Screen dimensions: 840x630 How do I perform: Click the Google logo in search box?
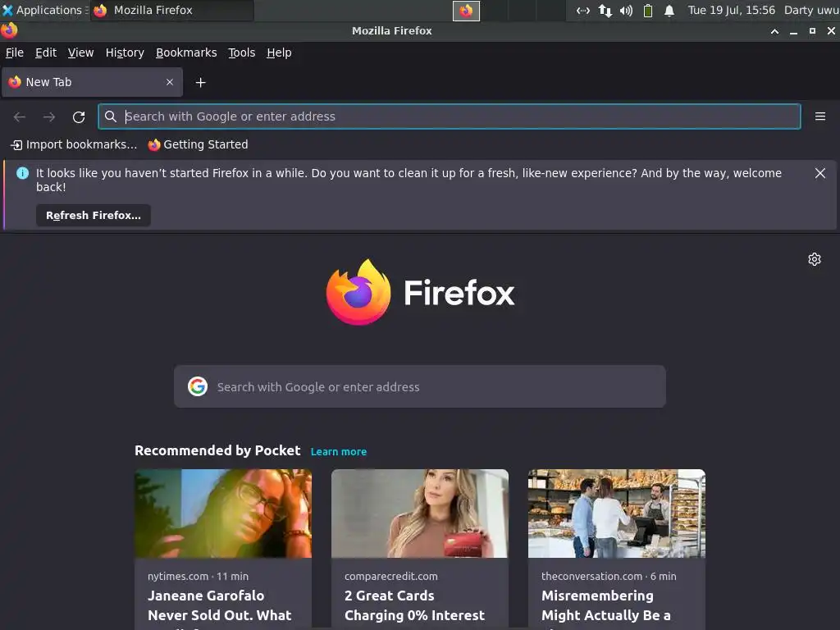click(x=198, y=386)
